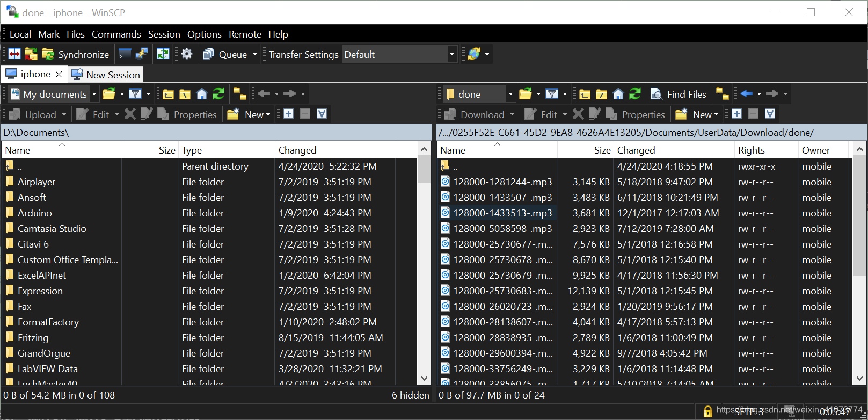Go to home directory in local panel

tap(201, 94)
